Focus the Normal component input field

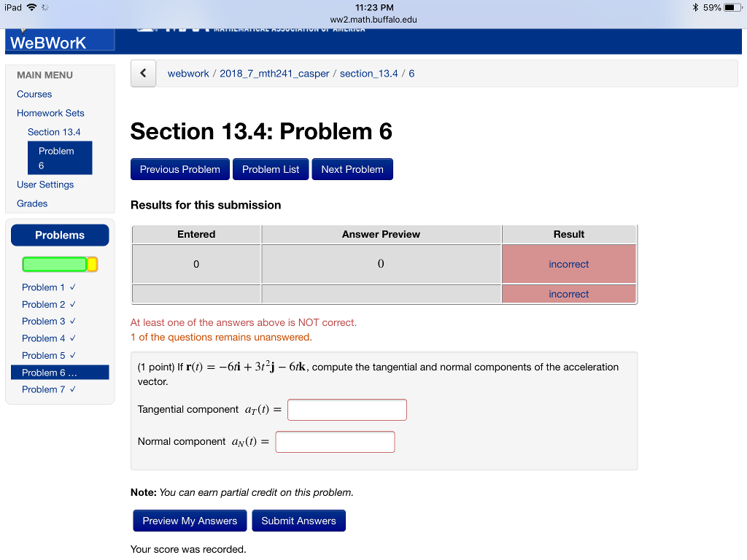336,442
